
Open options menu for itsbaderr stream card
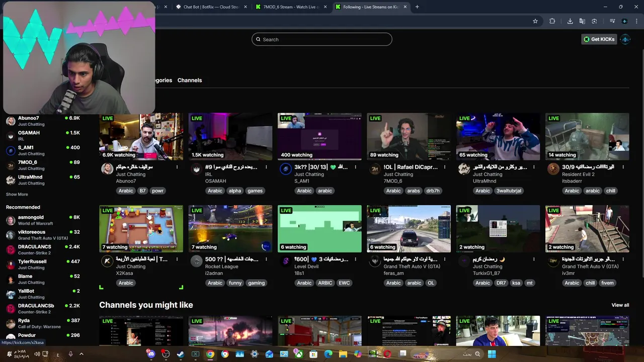point(623,167)
